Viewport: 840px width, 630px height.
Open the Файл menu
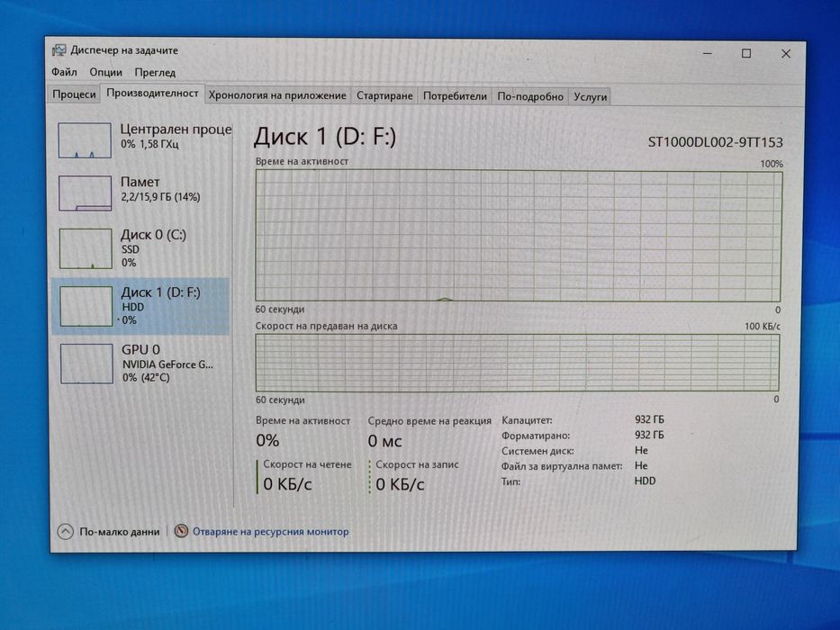tap(64, 72)
